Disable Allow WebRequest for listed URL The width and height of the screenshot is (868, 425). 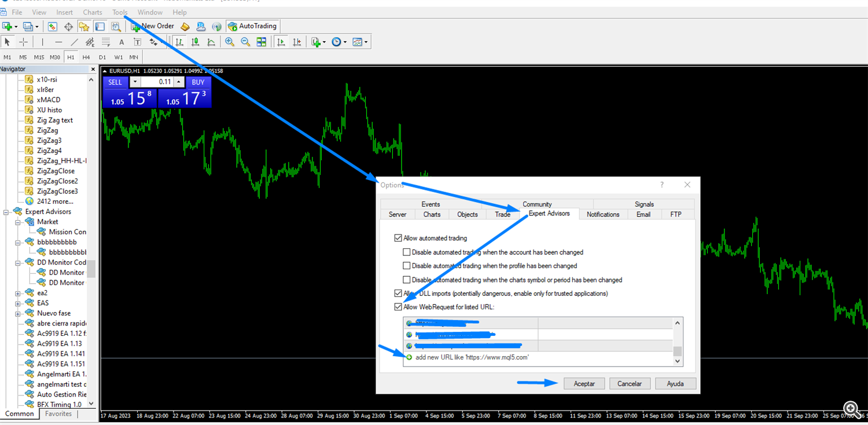click(x=398, y=307)
